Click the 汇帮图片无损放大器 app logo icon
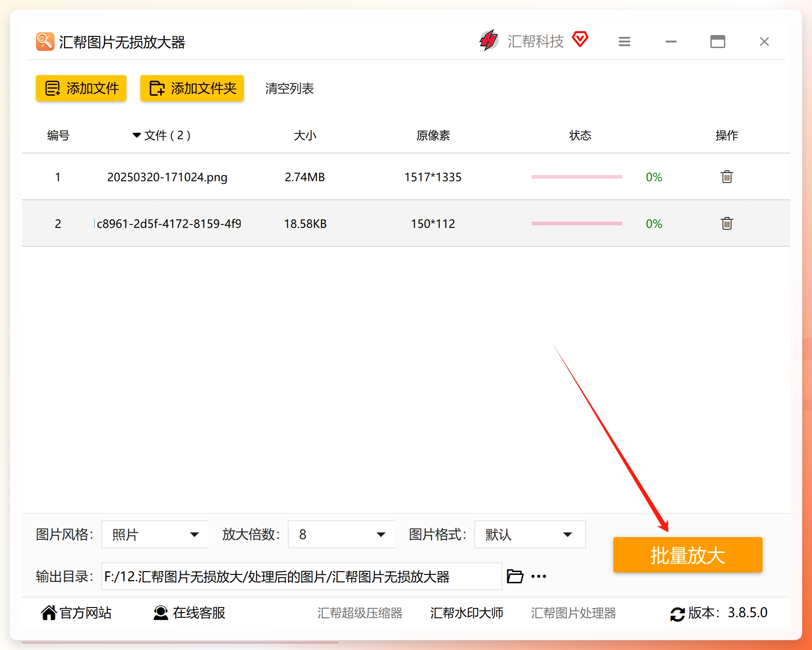This screenshot has height=650, width=812. click(x=45, y=42)
